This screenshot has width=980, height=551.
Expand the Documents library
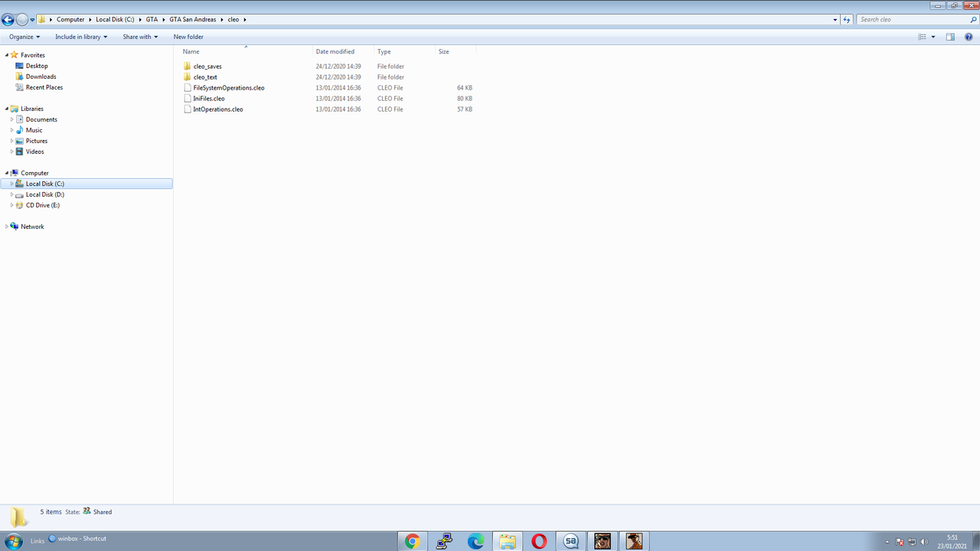click(11, 119)
